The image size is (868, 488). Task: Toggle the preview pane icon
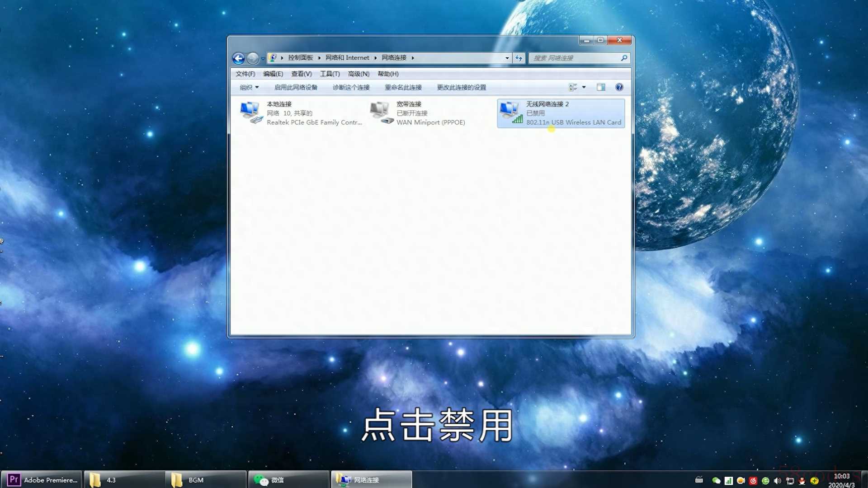point(601,87)
